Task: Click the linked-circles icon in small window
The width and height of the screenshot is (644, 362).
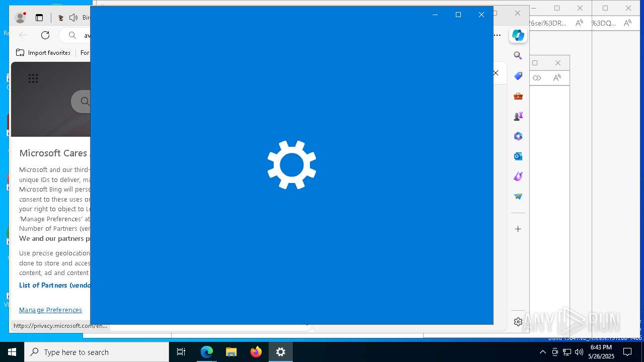Action: (x=537, y=78)
